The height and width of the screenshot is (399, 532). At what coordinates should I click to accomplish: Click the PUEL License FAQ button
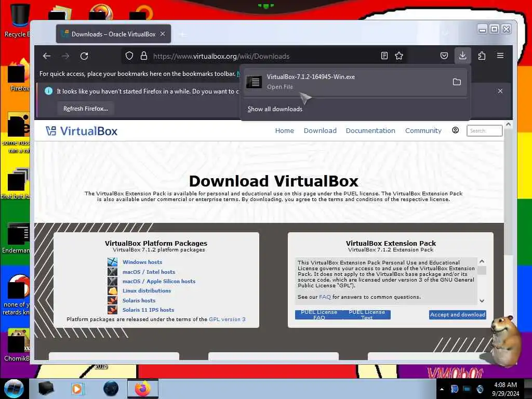point(319,315)
